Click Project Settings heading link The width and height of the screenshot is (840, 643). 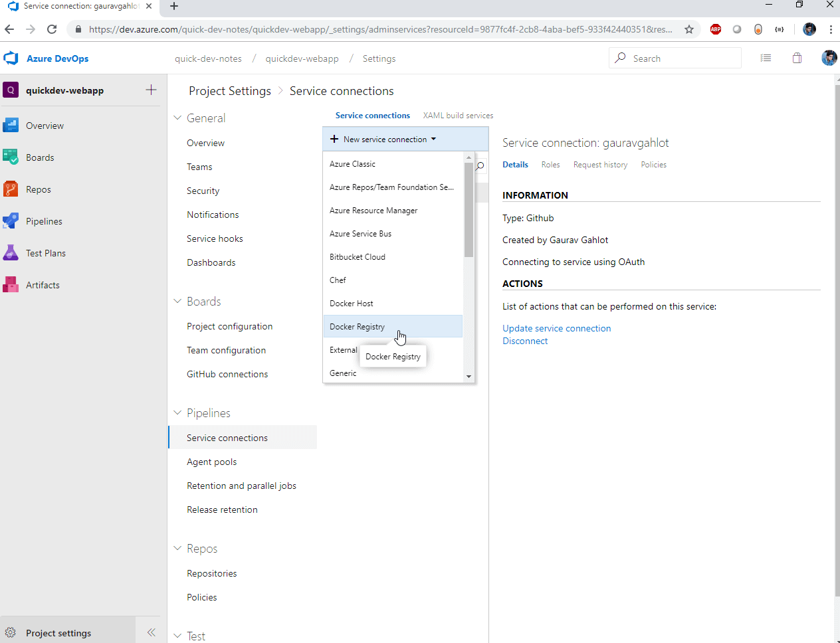tap(230, 91)
